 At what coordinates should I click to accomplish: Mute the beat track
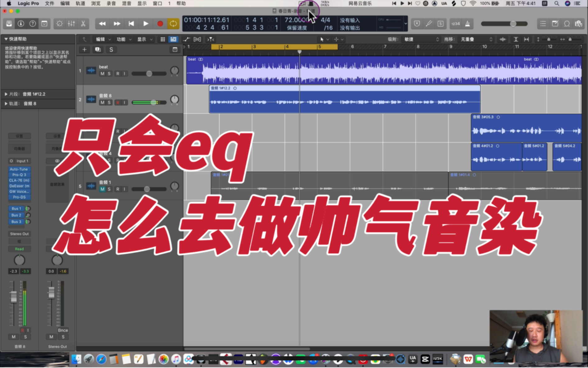pyautogui.click(x=102, y=74)
